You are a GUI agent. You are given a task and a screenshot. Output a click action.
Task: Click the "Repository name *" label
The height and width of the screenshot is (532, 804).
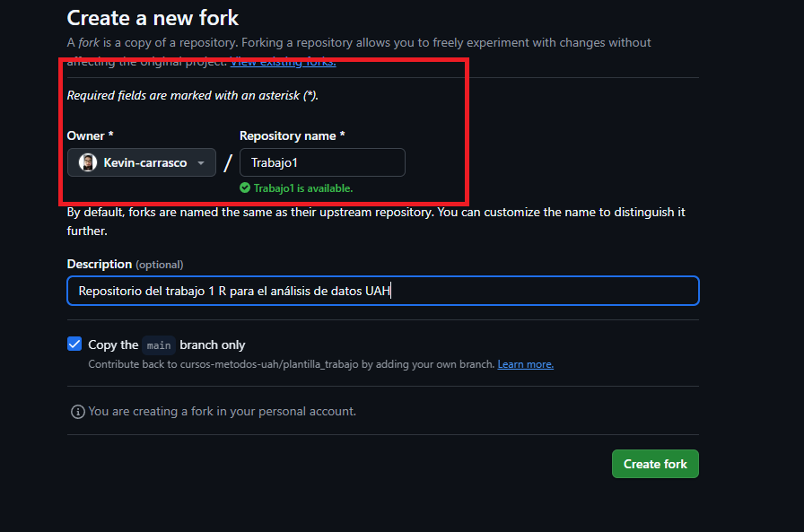click(x=292, y=135)
